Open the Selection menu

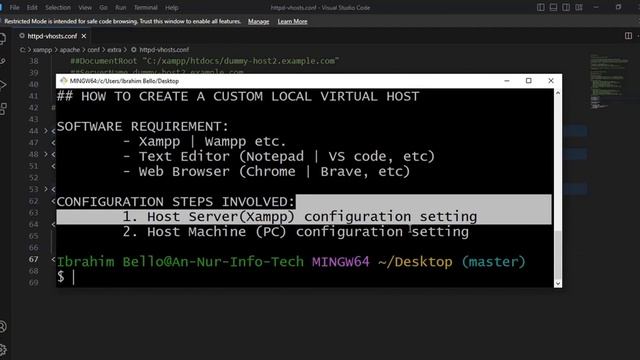pyautogui.click(x=58, y=7)
